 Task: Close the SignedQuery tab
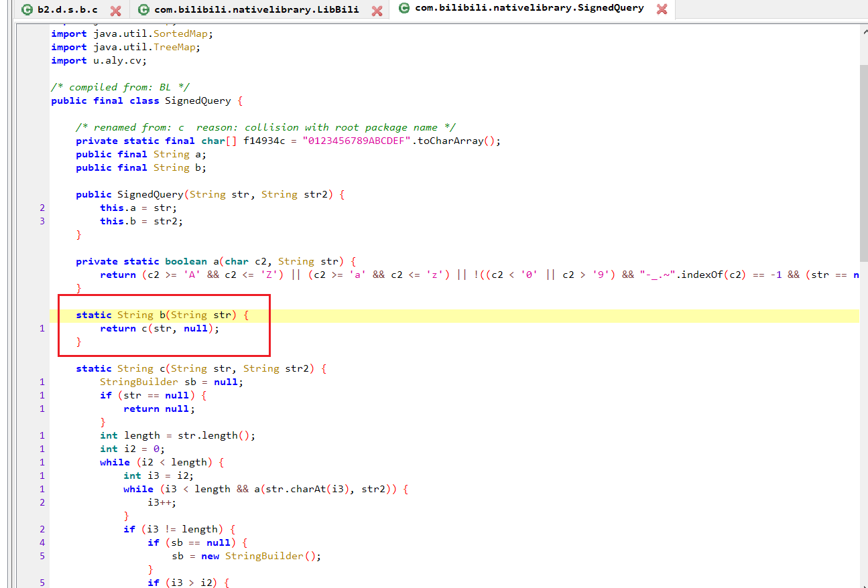[x=662, y=9]
